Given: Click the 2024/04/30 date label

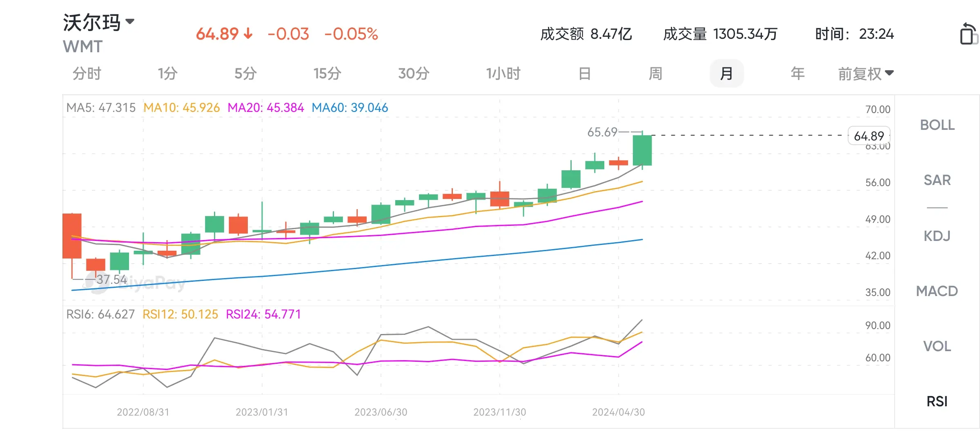Looking at the screenshot, I should click(x=619, y=412).
